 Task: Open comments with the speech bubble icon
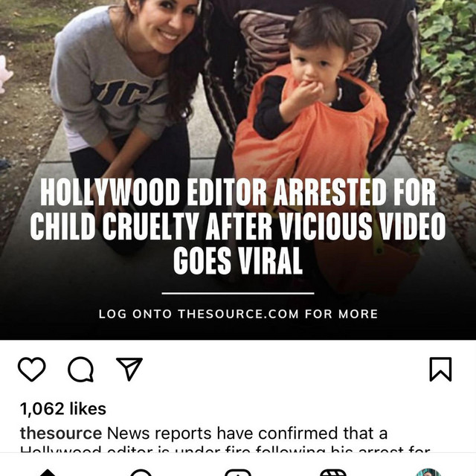(x=80, y=369)
